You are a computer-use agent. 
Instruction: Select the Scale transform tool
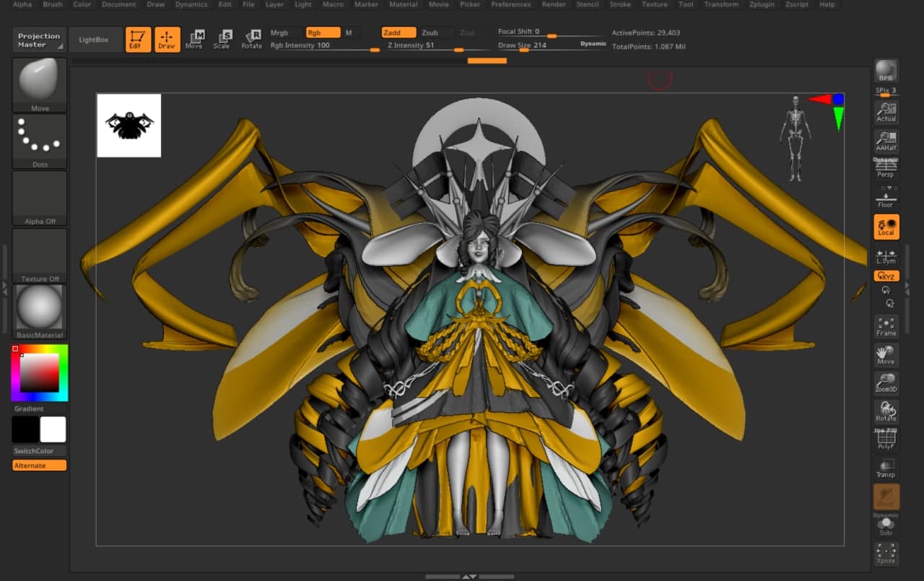click(222, 39)
